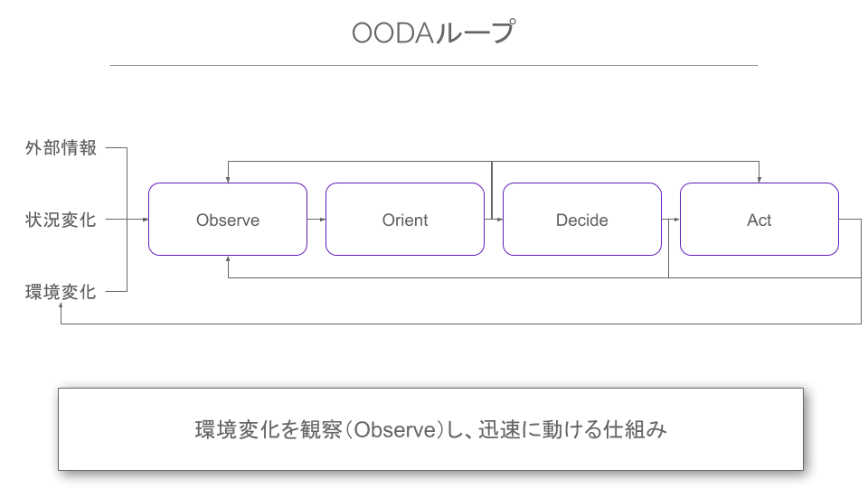Viewport: 868px width, 488px height.
Task: Click arrowhead pointing up into Observe bottom
Action: click(228, 259)
